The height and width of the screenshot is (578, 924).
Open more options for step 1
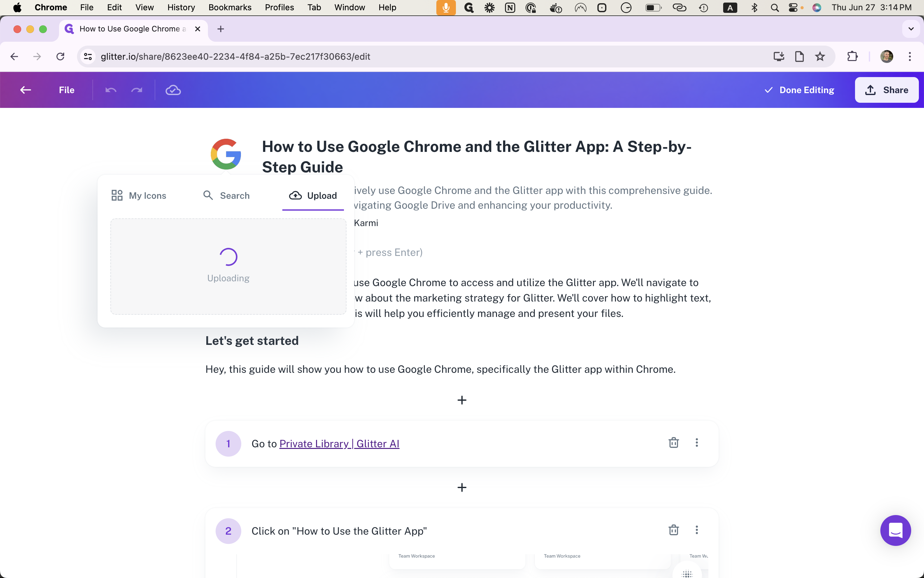click(x=697, y=443)
